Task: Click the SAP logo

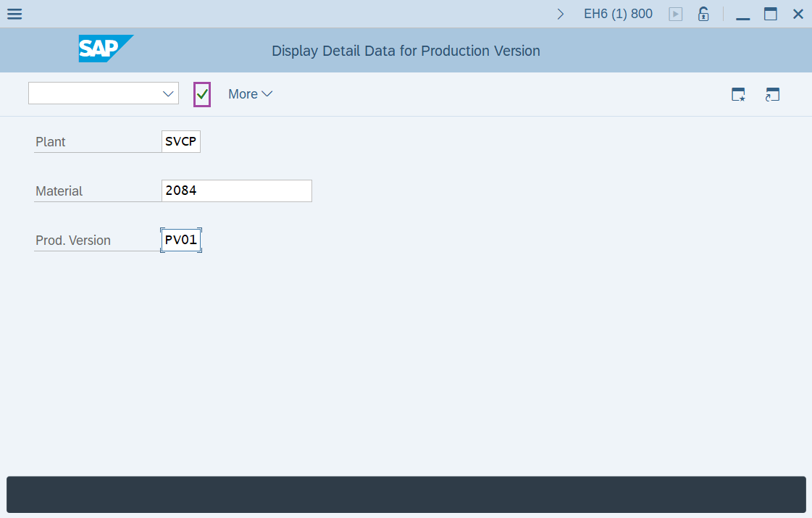Action: 106,49
